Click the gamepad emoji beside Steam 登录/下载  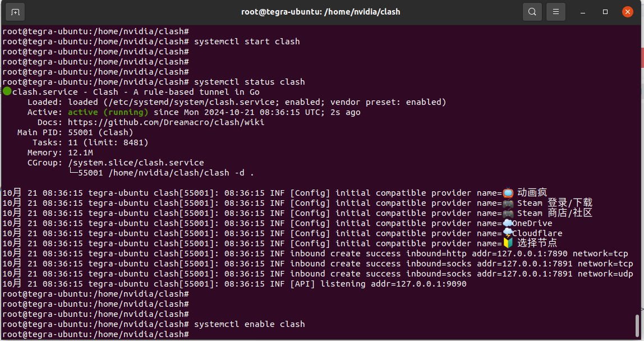click(x=508, y=203)
